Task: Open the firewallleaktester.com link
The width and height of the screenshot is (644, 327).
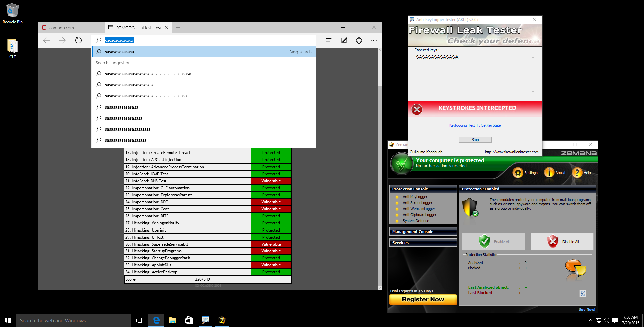Action: point(512,152)
